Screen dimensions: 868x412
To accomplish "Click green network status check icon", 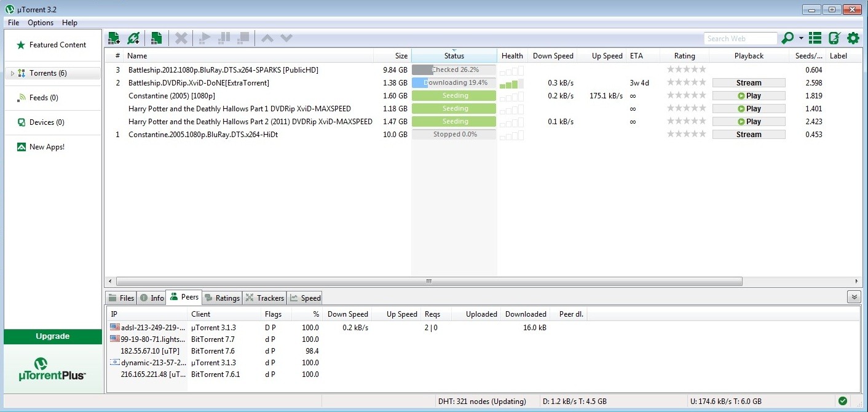I will [843, 401].
